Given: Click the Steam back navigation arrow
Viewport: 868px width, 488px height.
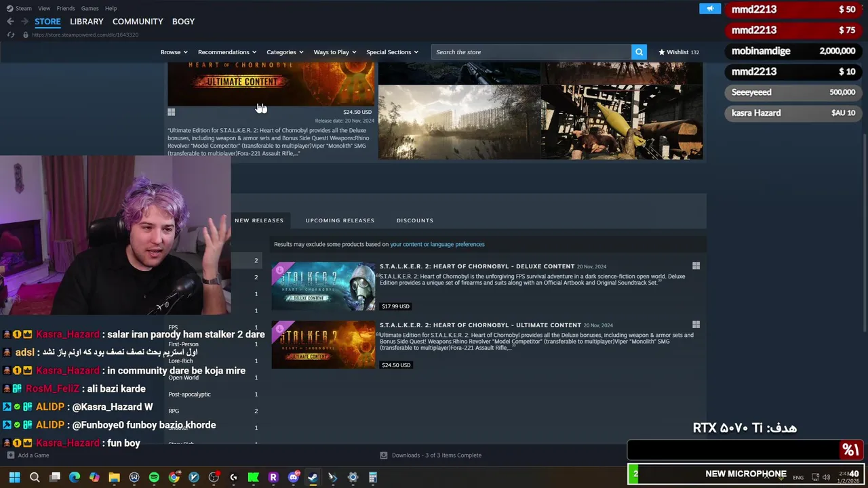Looking at the screenshot, I should 10,22.
